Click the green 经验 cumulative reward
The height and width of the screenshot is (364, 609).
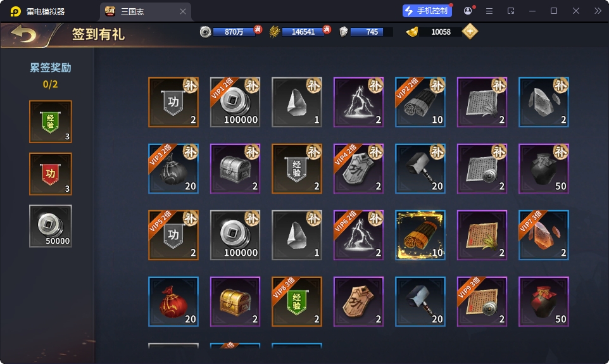coord(51,122)
